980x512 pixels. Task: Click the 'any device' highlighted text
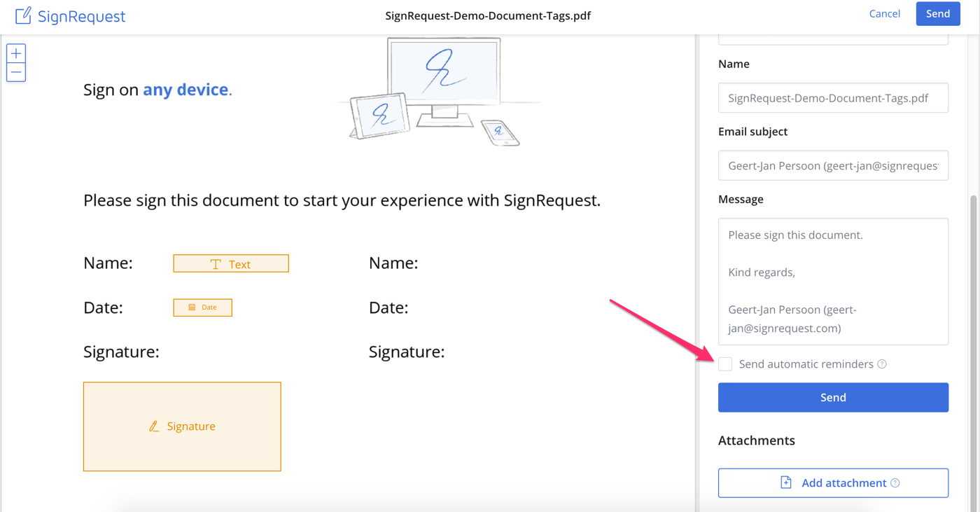185,90
